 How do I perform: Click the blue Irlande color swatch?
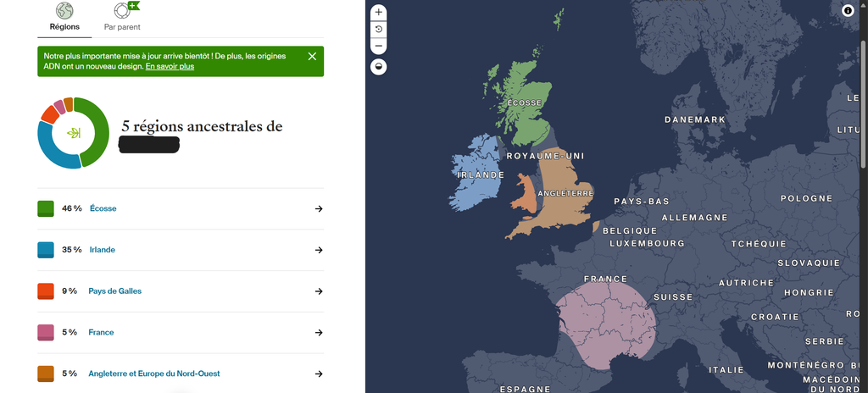tap(46, 250)
